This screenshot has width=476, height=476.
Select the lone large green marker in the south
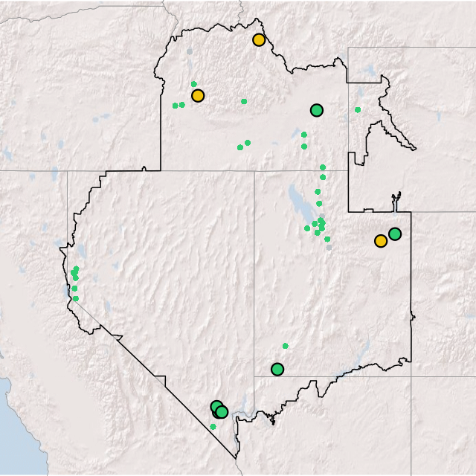click(x=277, y=370)
